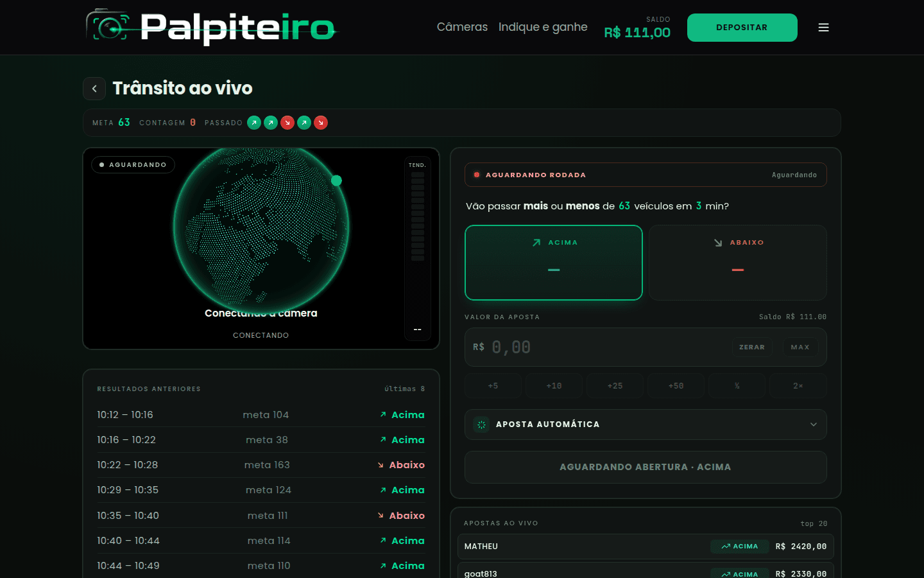Click the last red arrow in Passado history
Screen dimensions: 924x578
321,123
